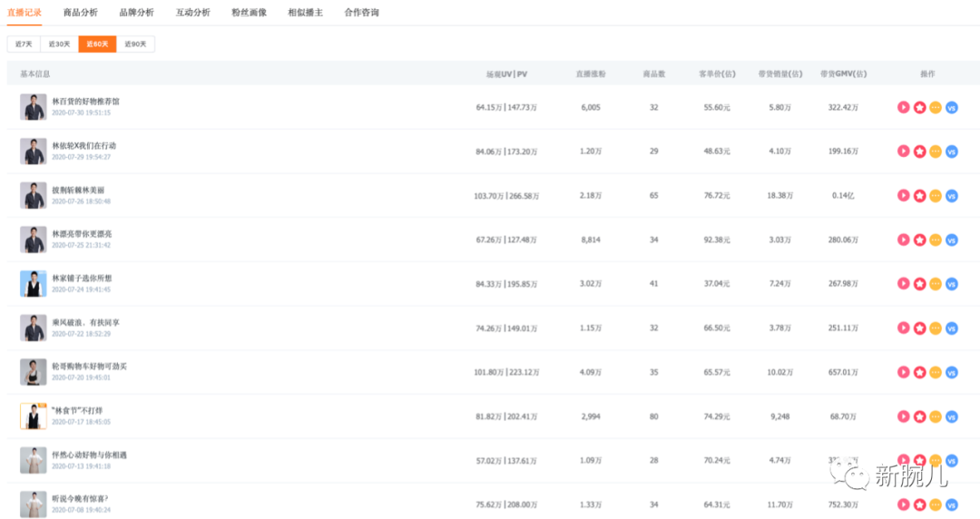
Task: Switch to the 商品分析 tab
Action: point(81,13)
